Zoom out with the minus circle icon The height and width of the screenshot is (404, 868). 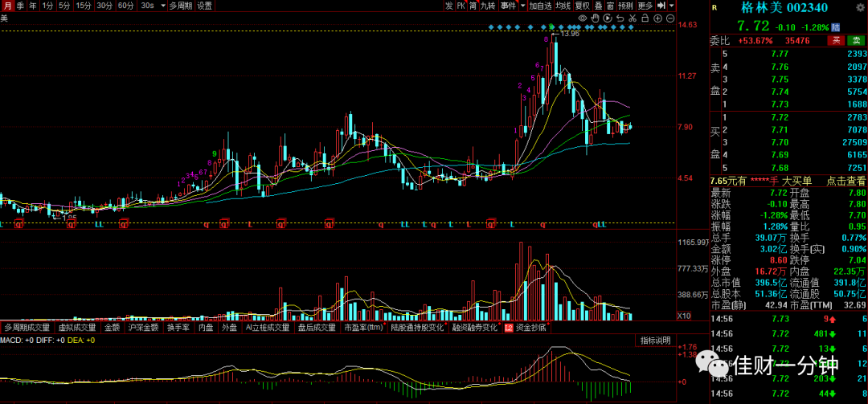pyautogui.click(x=669, y=18)
